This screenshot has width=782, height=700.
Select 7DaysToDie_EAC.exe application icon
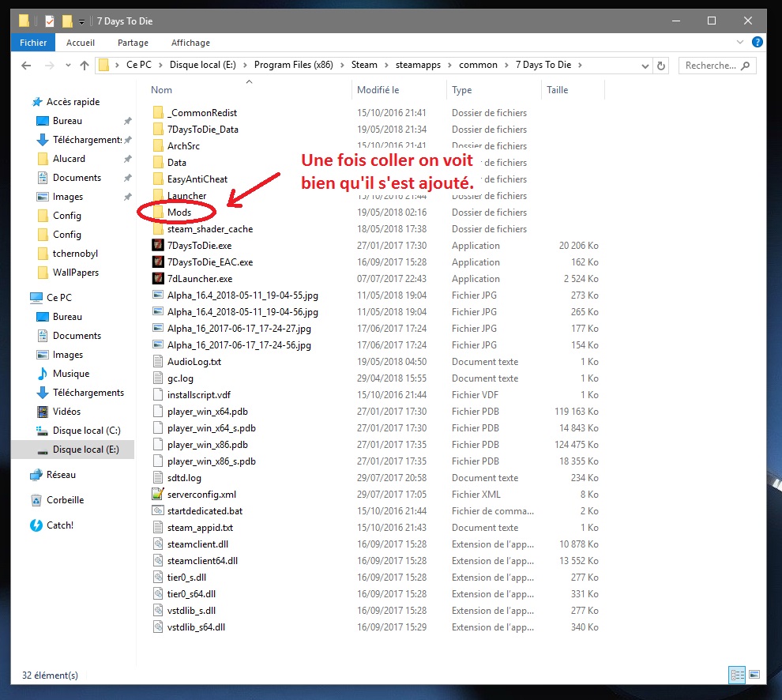point(158,262)
